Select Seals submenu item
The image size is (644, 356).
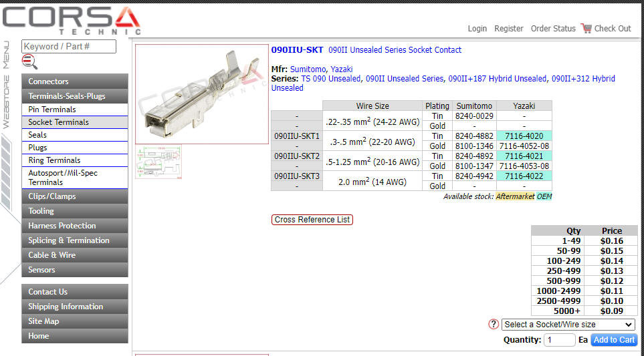pyautogui.click(x=75, y=135)
